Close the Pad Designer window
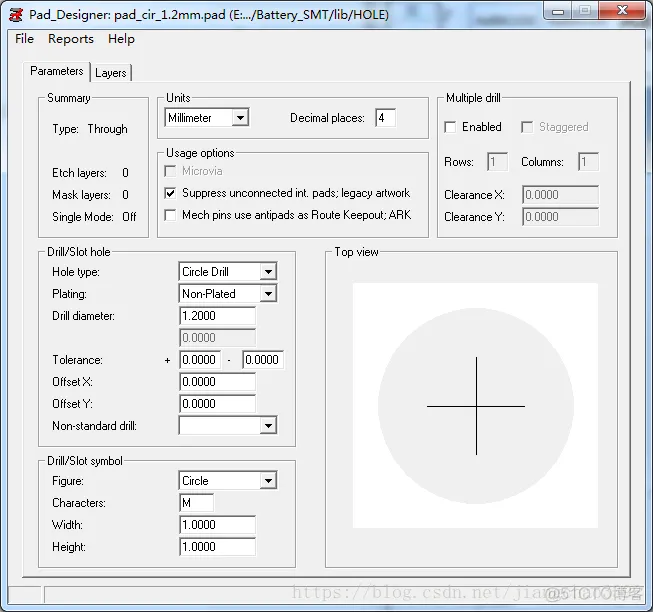 (622, 10)
